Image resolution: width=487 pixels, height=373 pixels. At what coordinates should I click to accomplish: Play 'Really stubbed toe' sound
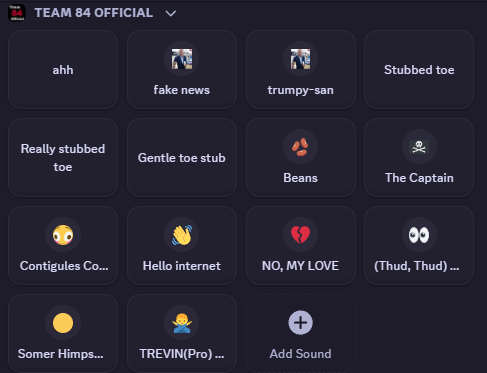click(x=63, y=158)
